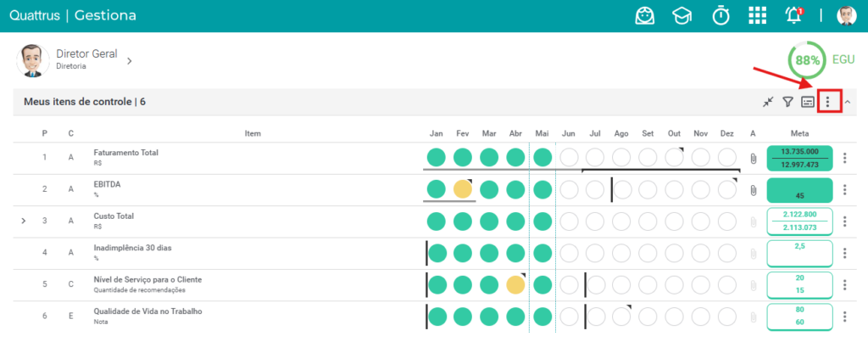Click the Custo Total meta value box
The image size is (868, 353).
point(800,221)
